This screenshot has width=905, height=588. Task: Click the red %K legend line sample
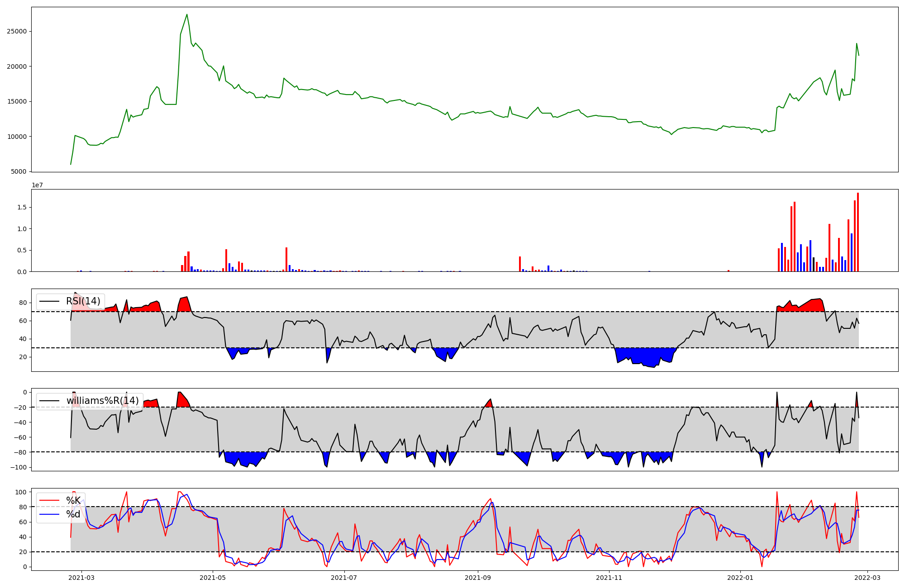[x=49, y=500]
